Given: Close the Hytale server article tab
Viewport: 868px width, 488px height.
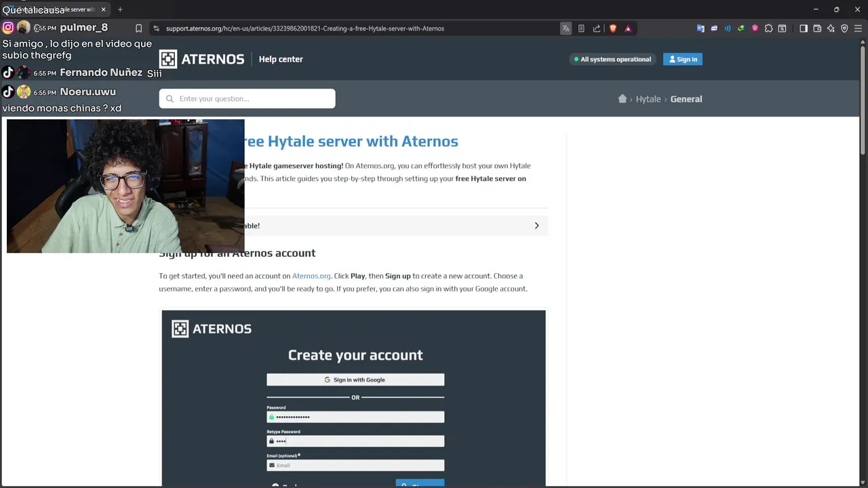Looking at the screenshot, I should point(103,9).
